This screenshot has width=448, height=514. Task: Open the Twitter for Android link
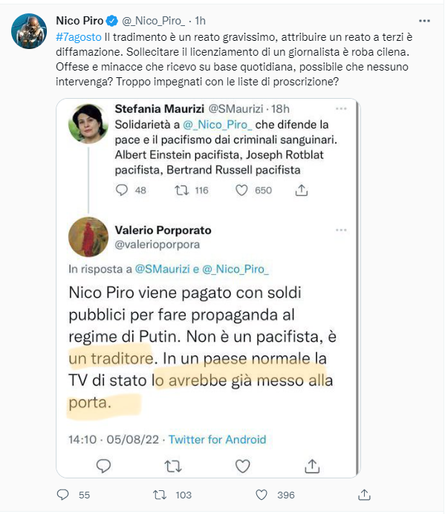click(x=217, y=439)
